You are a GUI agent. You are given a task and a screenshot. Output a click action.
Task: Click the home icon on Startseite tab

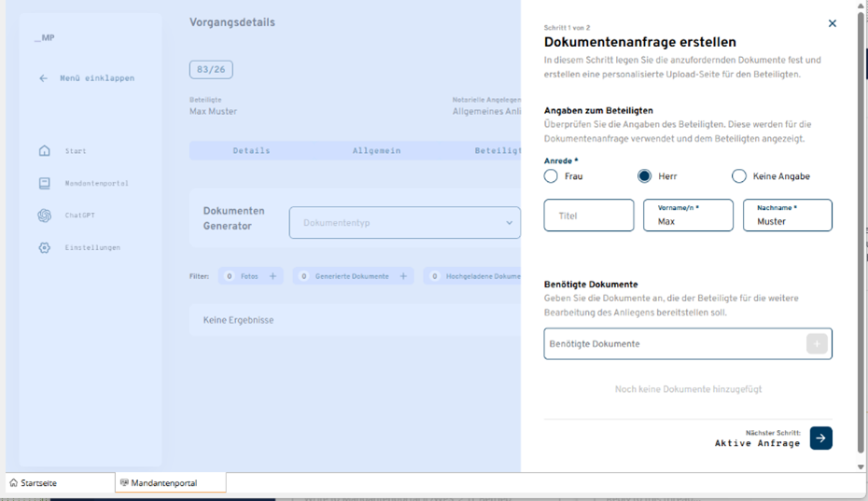pos(14,482)
